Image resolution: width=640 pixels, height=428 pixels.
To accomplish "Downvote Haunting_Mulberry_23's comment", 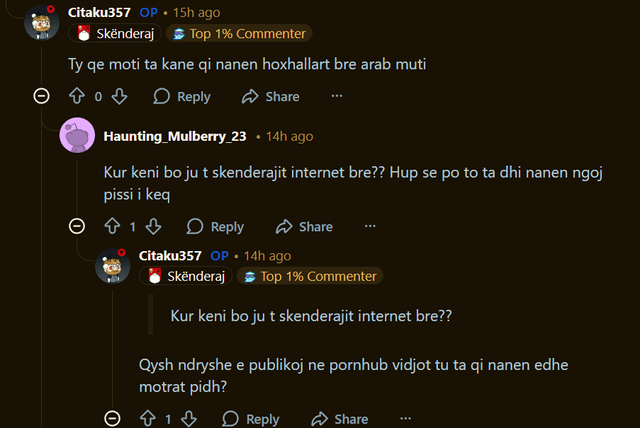I will coord(155,226).
